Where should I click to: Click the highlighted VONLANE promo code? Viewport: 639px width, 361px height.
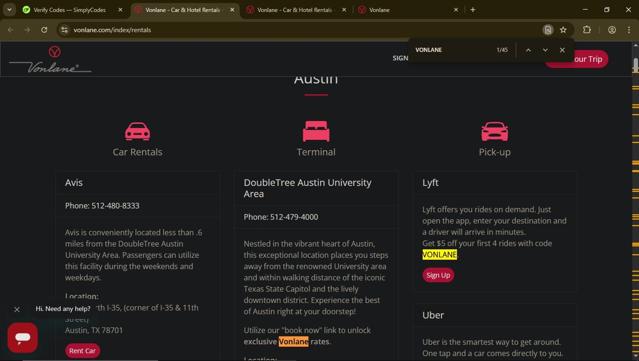click(x=439, y=255)
